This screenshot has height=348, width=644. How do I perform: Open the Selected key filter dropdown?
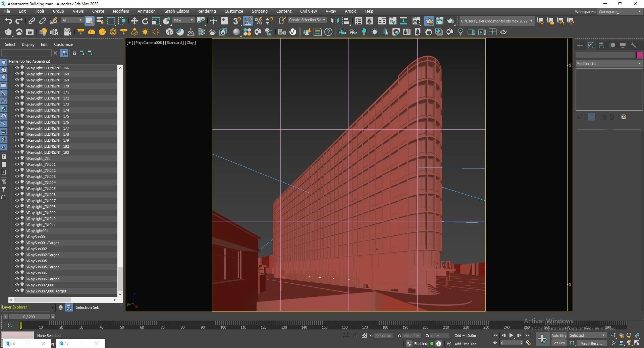(x=587, y=335)
